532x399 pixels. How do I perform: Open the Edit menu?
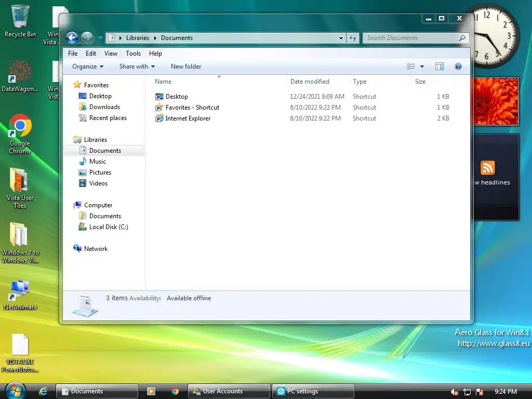point(90,54)
